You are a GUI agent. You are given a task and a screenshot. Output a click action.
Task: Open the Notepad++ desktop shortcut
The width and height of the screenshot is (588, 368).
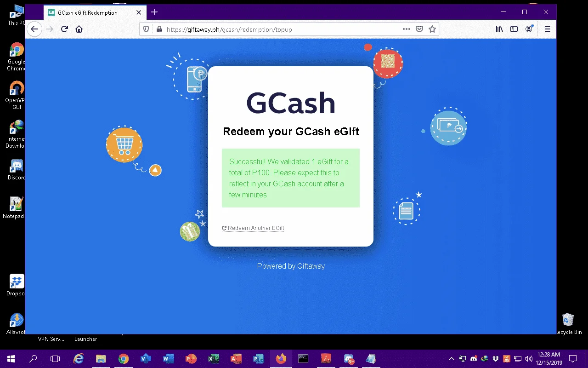coord(15,208)
